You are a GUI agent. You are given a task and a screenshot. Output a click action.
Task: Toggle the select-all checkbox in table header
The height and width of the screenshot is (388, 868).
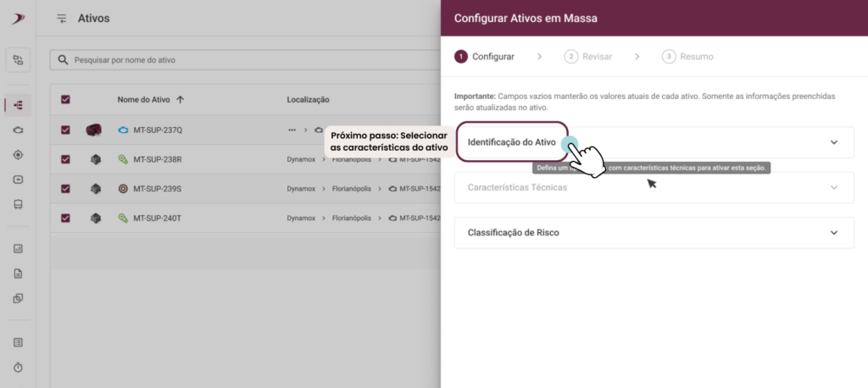(x=65, y=100)
